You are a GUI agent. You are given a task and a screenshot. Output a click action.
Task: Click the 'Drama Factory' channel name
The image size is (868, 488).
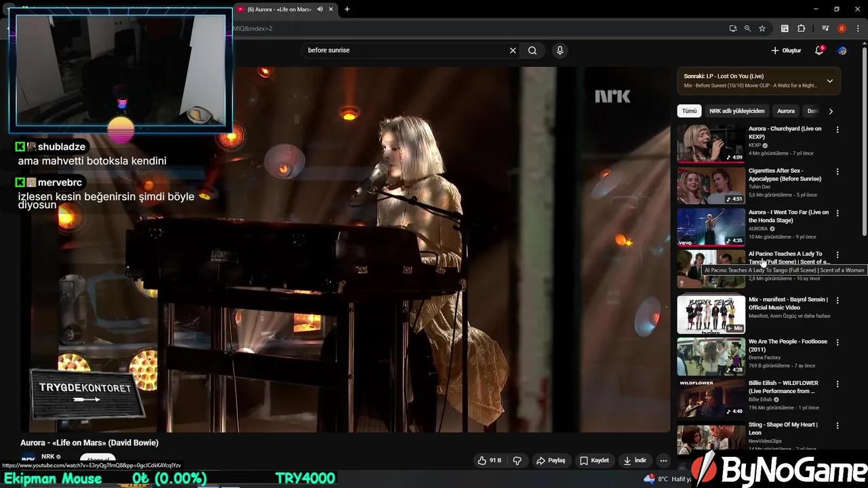pyautogui.click(x=764, y=357)
